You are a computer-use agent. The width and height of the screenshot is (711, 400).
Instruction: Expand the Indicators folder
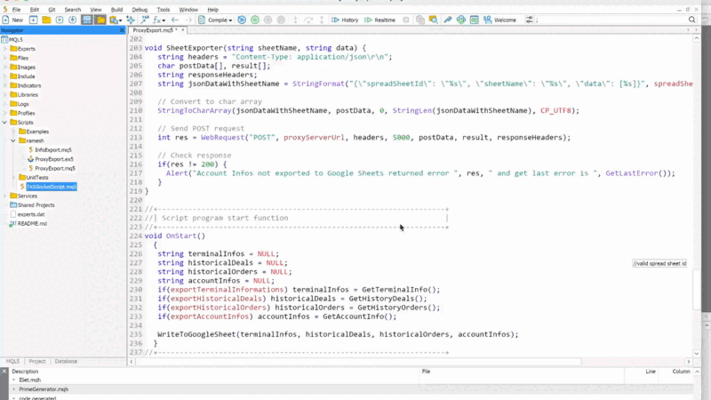(x=5, y=85)
